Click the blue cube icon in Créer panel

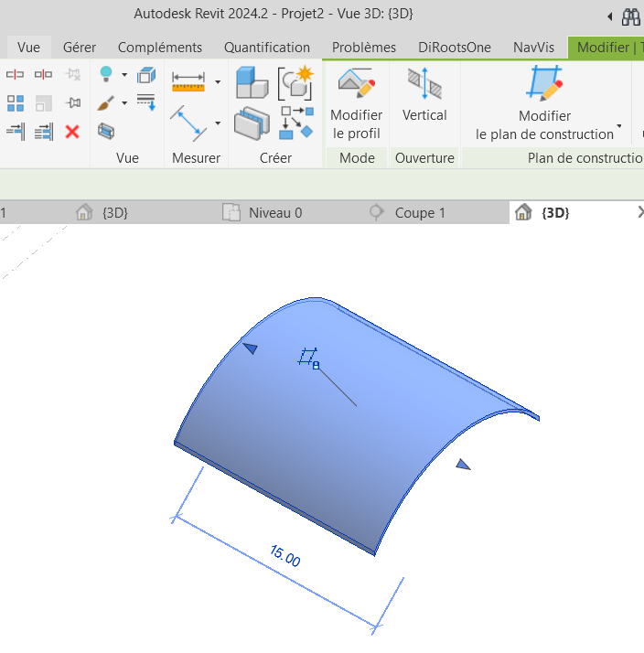coord(251,83)
